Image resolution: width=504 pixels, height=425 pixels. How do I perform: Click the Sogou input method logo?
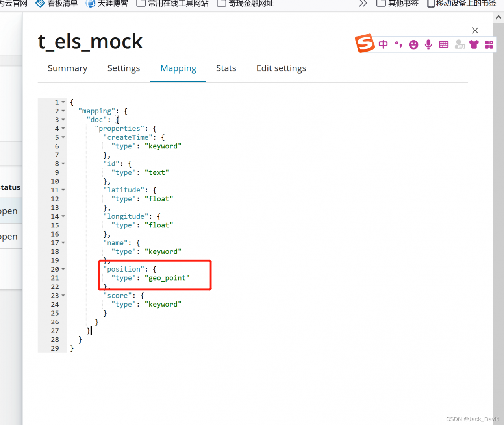pos(365,43)
